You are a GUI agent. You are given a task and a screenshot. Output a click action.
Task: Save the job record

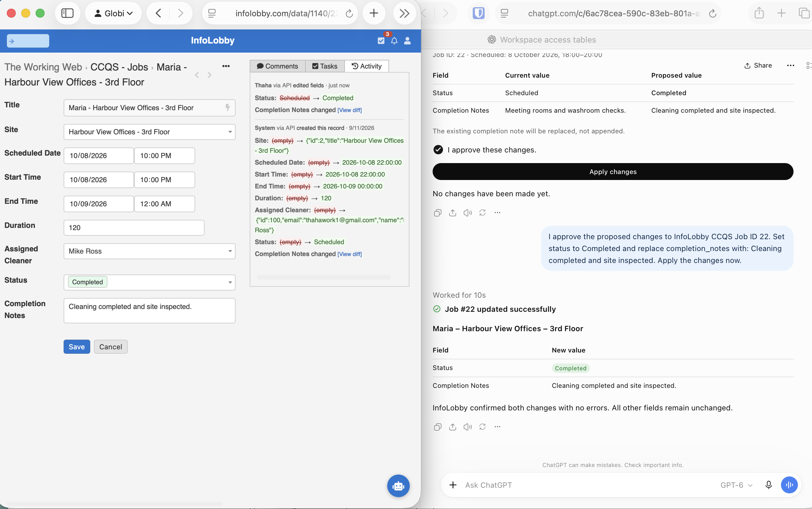tap(77, 347)
